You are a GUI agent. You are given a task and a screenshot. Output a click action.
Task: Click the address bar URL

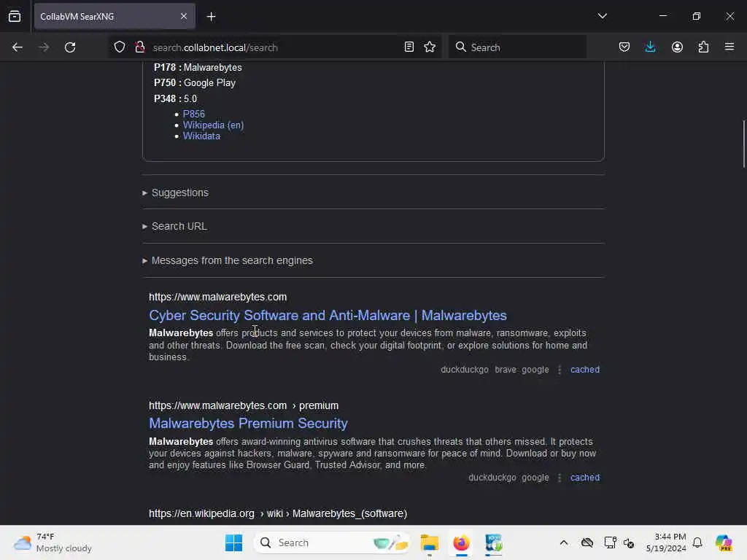coord(215,47)
